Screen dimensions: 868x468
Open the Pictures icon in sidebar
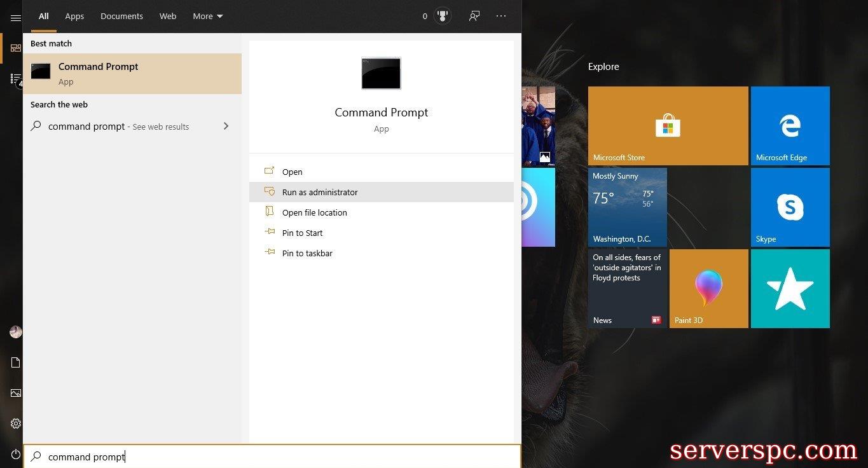[x=16, y=393]
